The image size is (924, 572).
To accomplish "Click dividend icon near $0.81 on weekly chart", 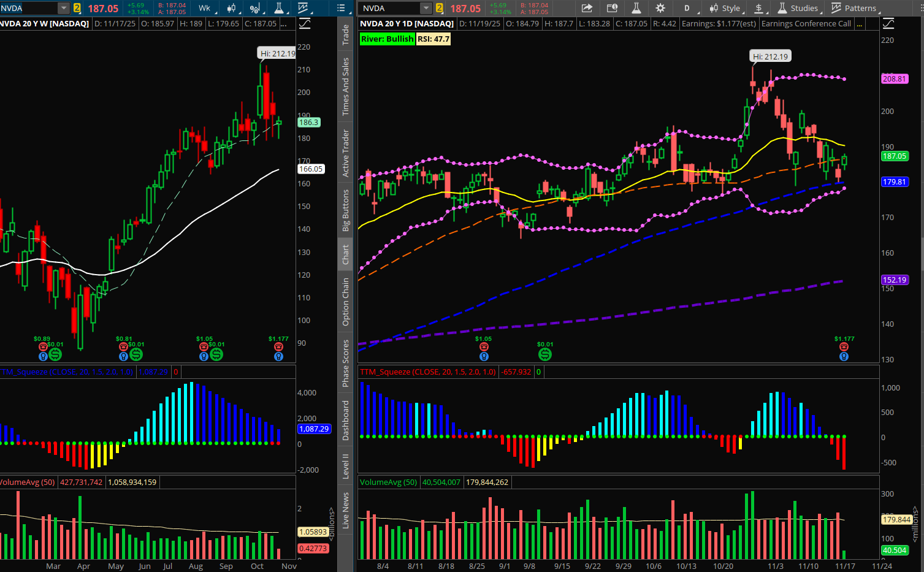I will [x=136, y=354].
